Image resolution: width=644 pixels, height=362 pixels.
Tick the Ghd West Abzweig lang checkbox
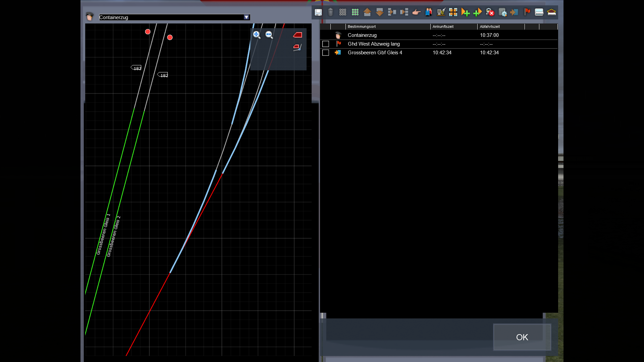tap(325, 44)
